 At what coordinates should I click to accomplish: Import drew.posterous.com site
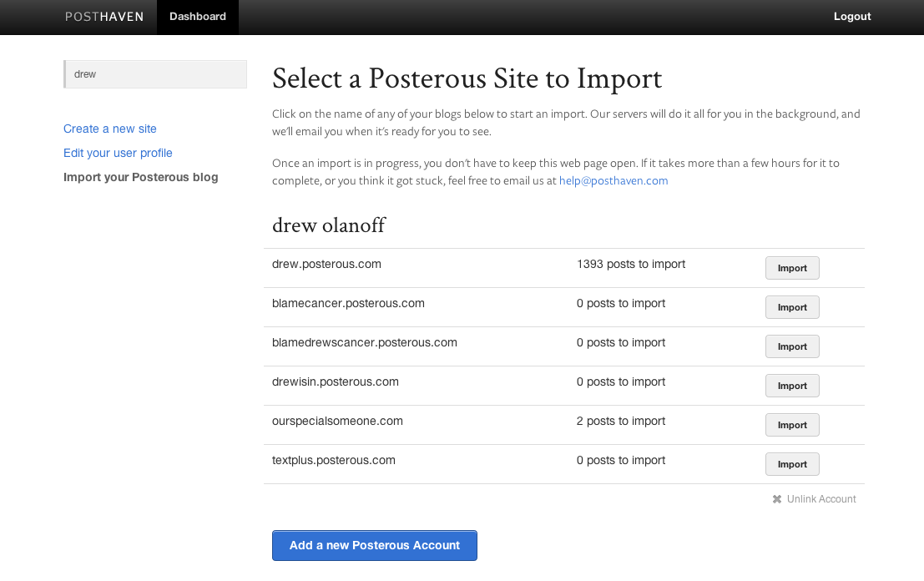792,268
